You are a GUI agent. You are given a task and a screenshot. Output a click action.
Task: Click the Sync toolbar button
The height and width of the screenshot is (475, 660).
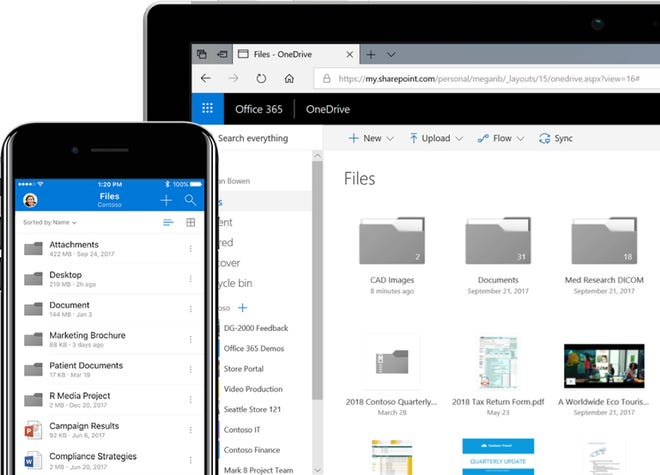point(555,139)
